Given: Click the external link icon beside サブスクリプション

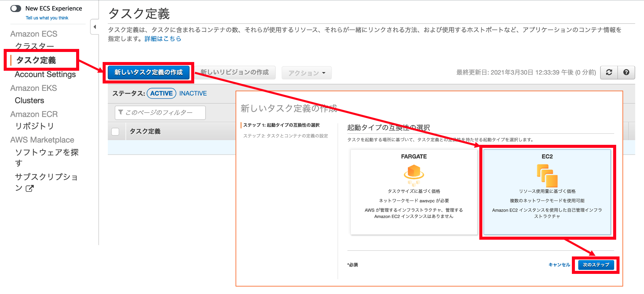Looking at the screenshot, I should pyautogui.click(x=30, y=188).
